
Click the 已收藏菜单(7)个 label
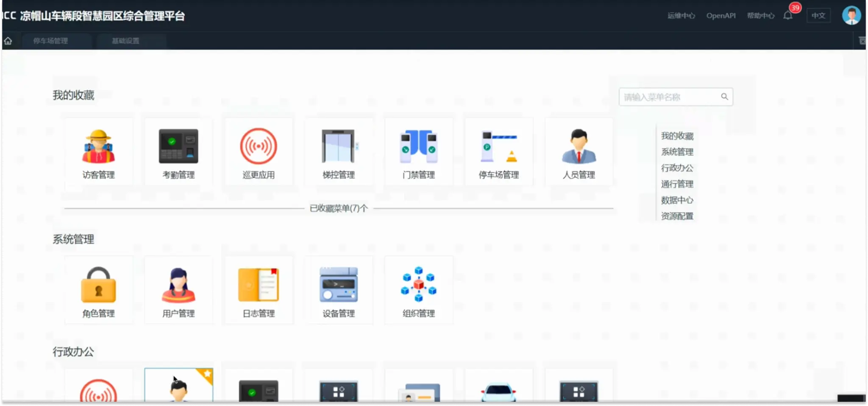pyautogui.click(x=339, y=208)
